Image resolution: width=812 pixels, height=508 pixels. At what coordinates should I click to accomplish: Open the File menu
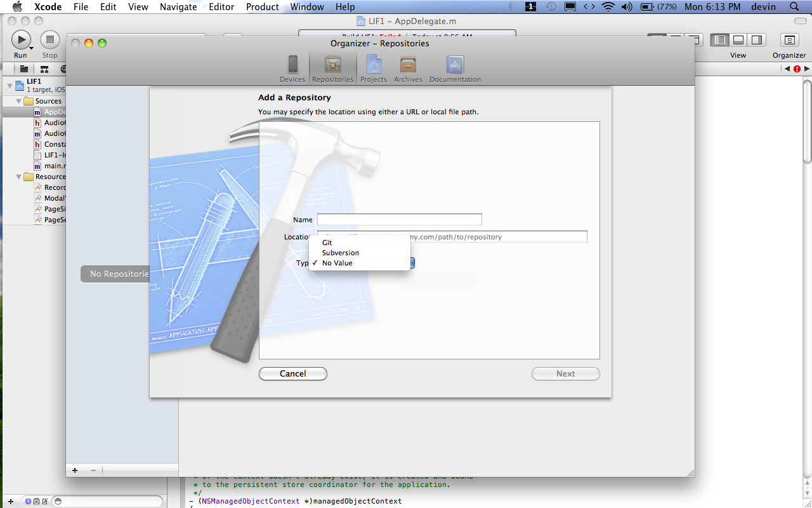[81, 7]
